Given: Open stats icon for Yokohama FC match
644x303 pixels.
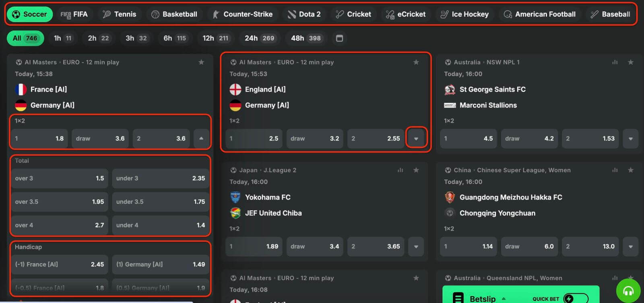Looking at the screenshot, I should coord(400,170).
